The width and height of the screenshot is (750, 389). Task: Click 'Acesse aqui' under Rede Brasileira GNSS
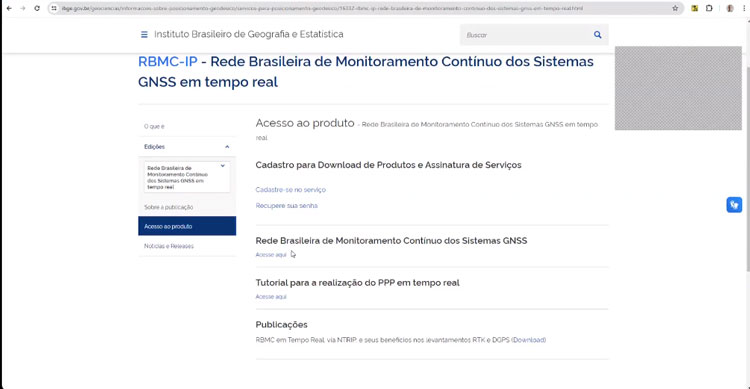271,255
